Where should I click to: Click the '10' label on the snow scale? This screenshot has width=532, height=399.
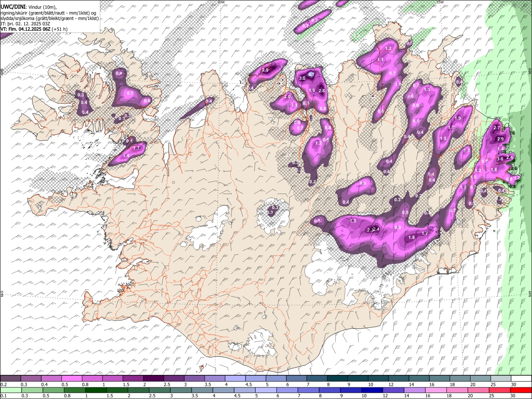click(x=370, y=384)
